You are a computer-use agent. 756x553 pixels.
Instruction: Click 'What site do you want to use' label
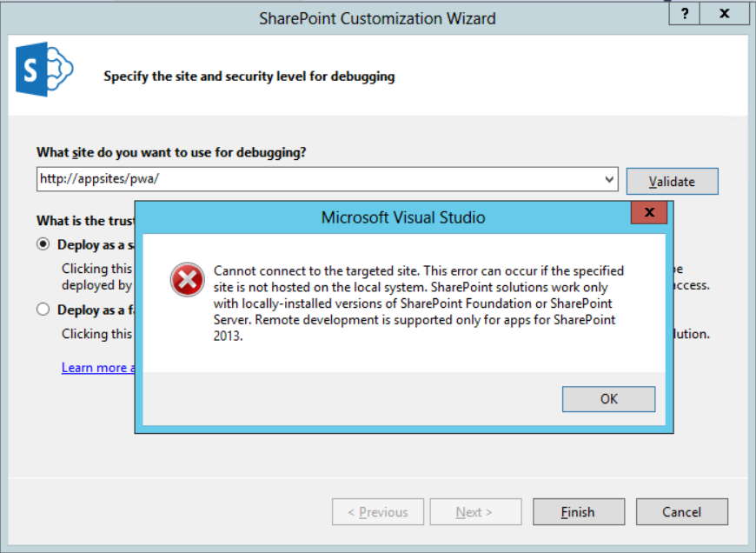(x=171, y=152)
